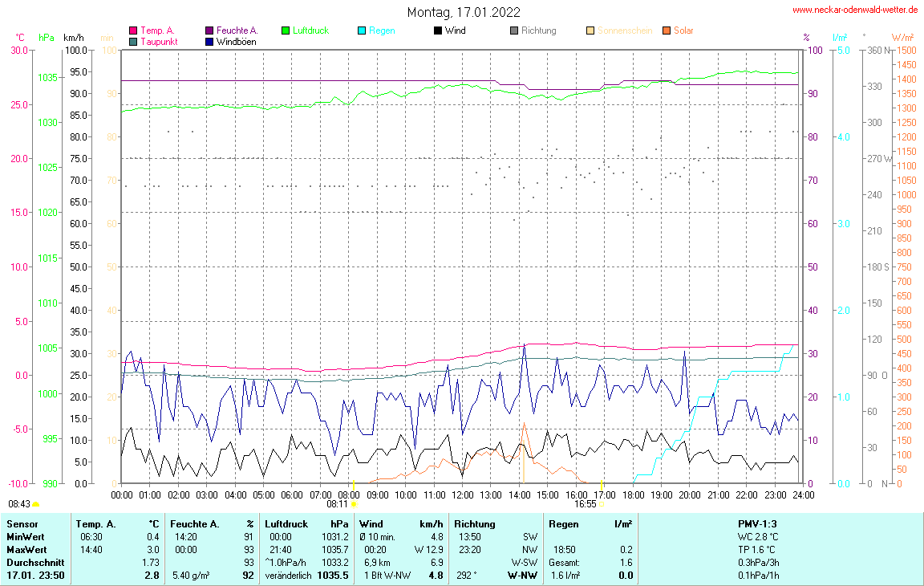
Task: Click the timestamp 17.01. 23:50
Action: (35, 576)
